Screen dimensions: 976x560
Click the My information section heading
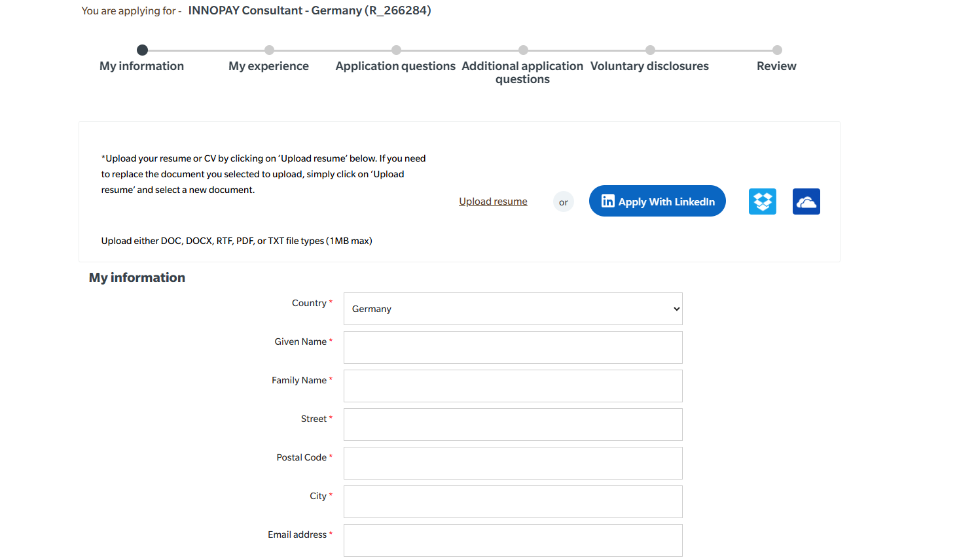pyautogui.click(x=137, y=277)
